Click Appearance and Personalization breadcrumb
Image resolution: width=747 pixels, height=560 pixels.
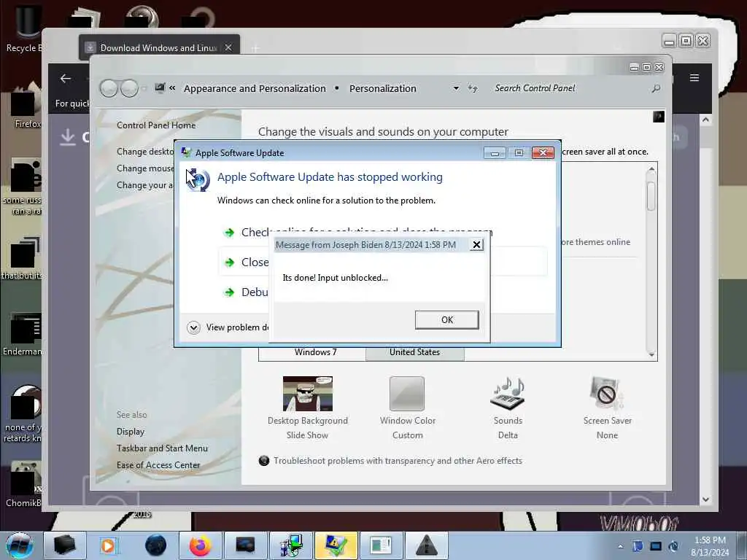click(x=255, y=88)
